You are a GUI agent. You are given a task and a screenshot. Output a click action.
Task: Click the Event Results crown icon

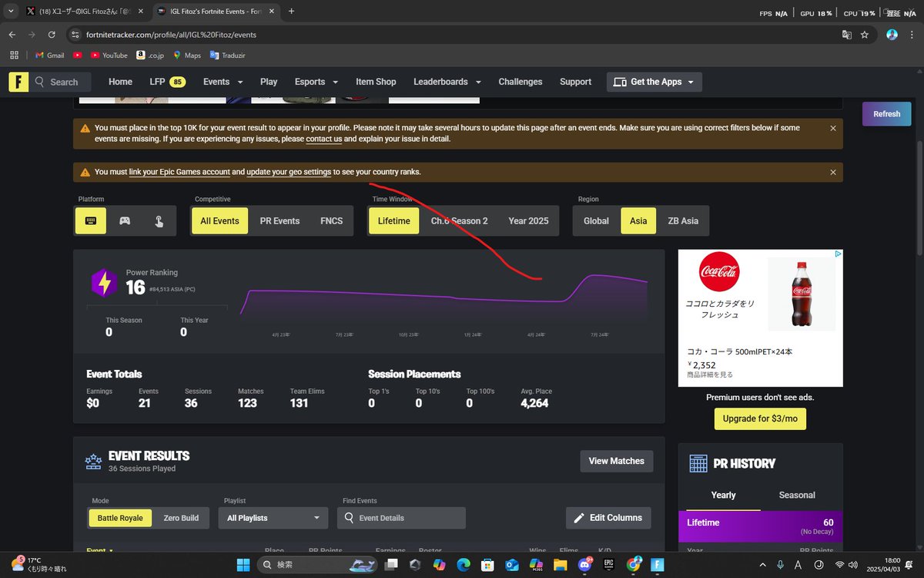[93, 461]
